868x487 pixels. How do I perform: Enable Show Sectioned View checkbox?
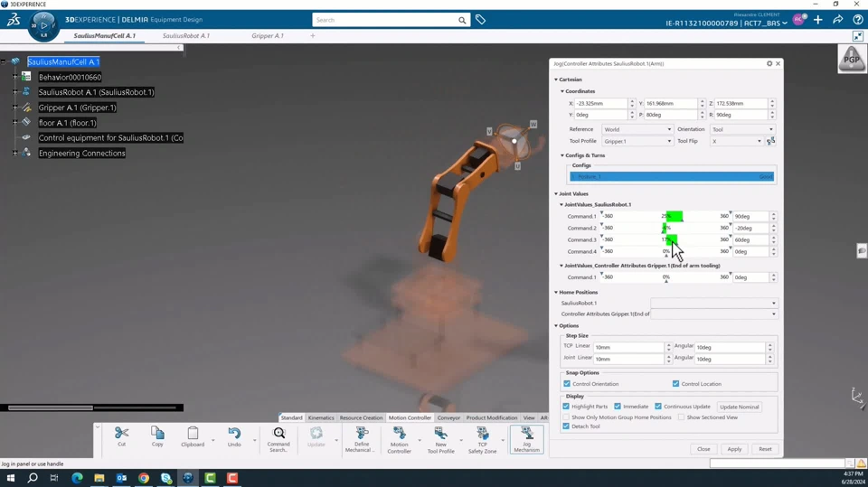click(681, 417)
